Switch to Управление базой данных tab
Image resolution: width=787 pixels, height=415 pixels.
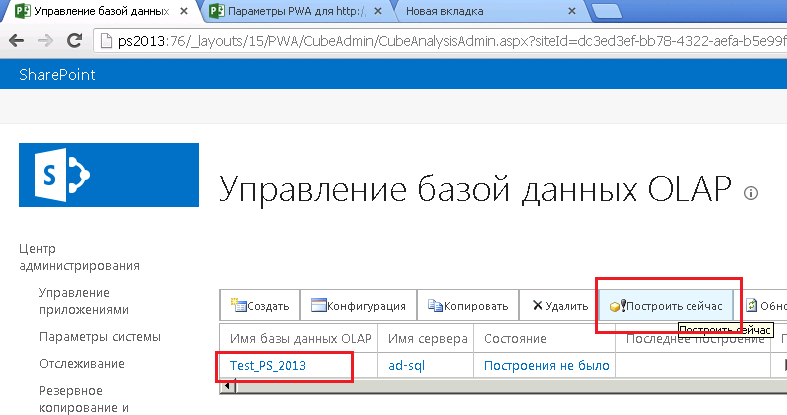[x=102, y=11]
